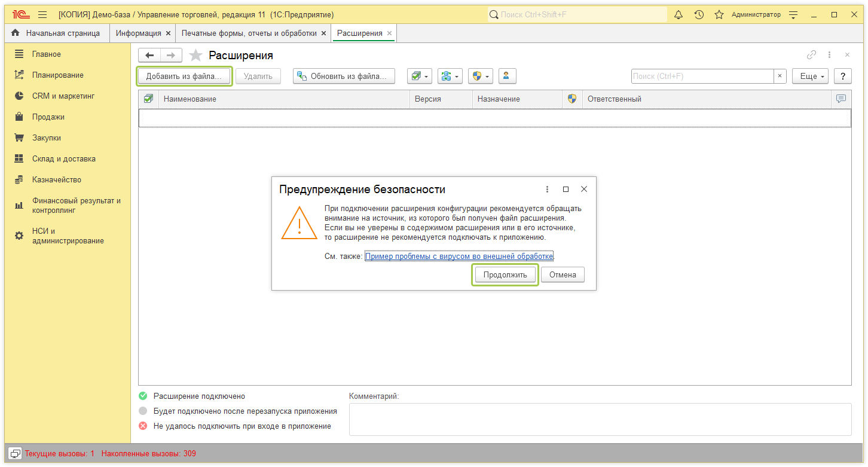The image size is (868, 467).
Task: Open the notifications bell in title bar
Action: 678,15
